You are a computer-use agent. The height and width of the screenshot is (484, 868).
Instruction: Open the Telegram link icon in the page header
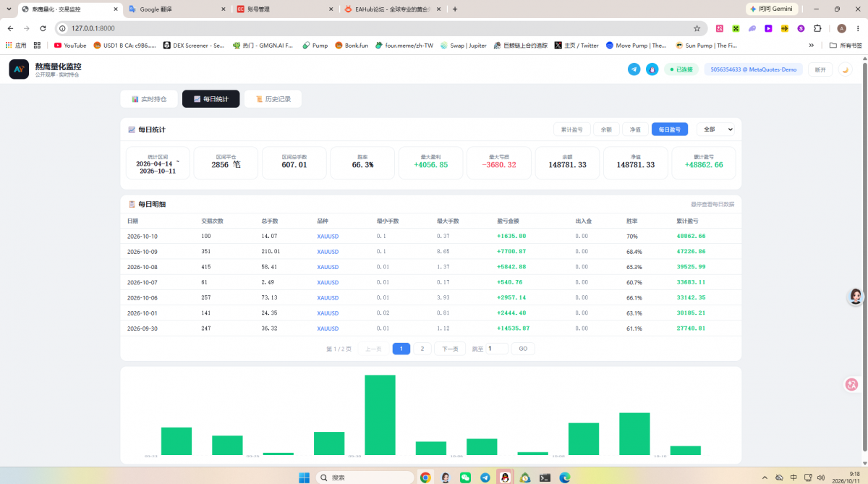point(634,69)
